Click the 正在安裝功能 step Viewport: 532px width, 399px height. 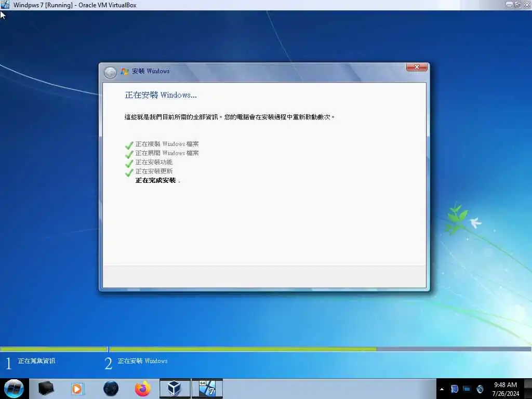coord(154,162)
